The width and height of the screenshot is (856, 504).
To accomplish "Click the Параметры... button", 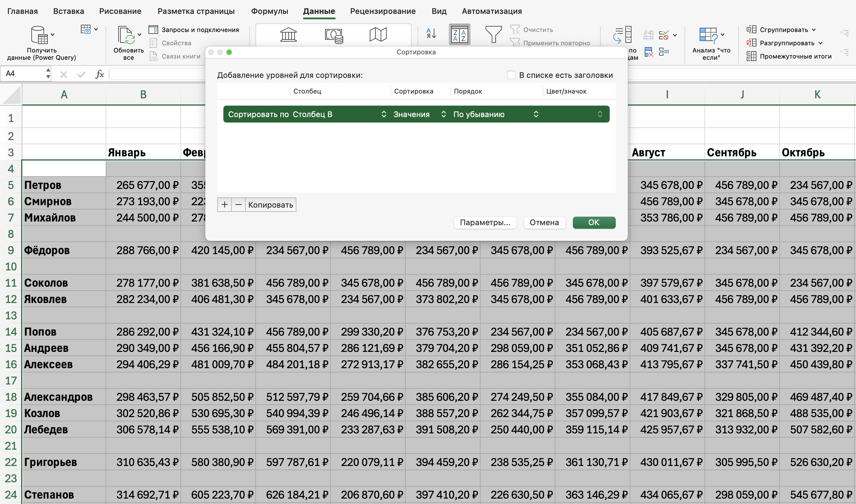I will (485, 222).
